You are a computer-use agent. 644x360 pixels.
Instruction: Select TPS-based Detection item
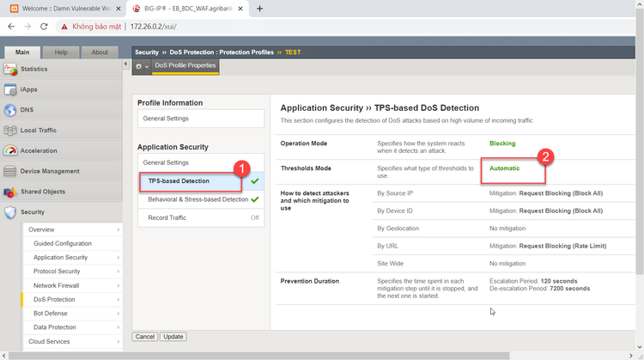(179, 181)
